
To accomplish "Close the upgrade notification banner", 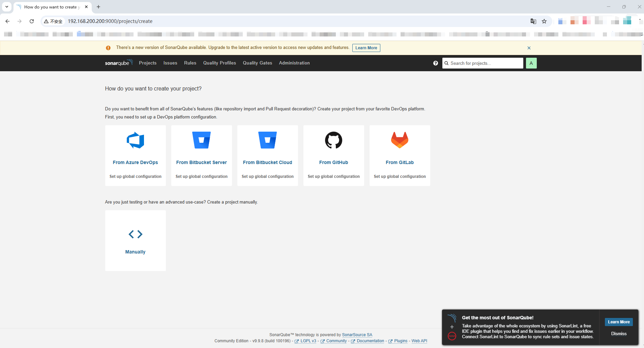I will (x=529, y=48).
